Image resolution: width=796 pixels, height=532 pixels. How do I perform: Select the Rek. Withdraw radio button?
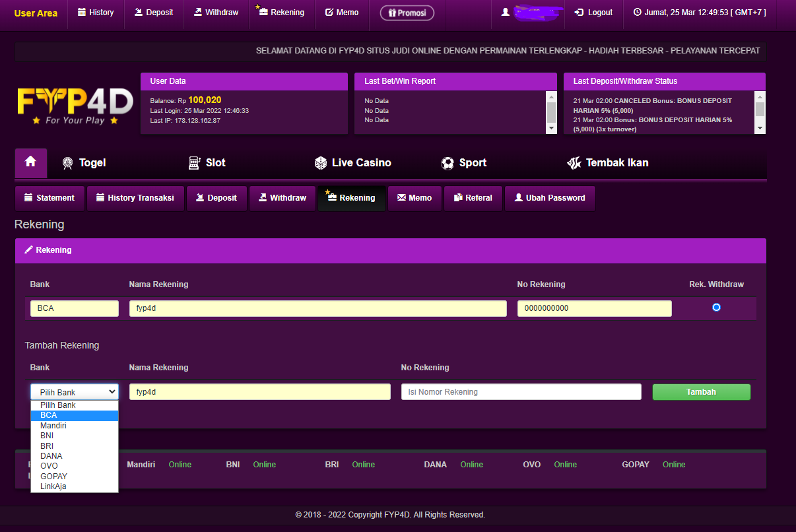point(716,308)
